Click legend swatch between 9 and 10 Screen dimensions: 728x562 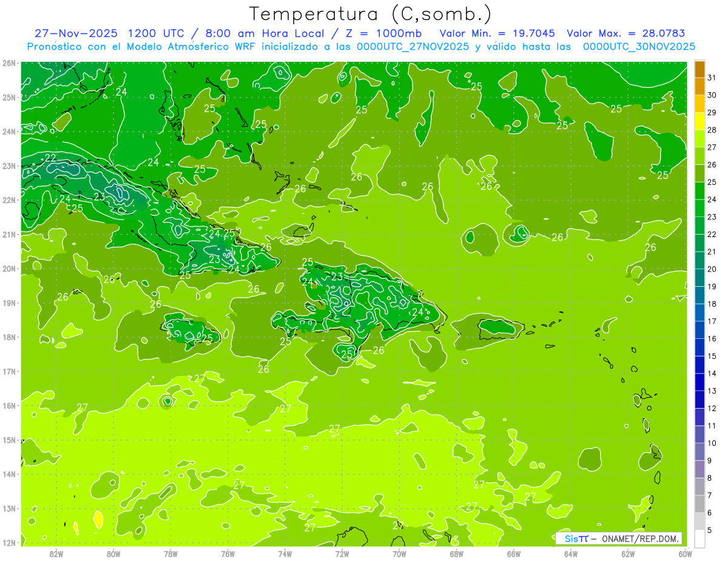point(699,452)
